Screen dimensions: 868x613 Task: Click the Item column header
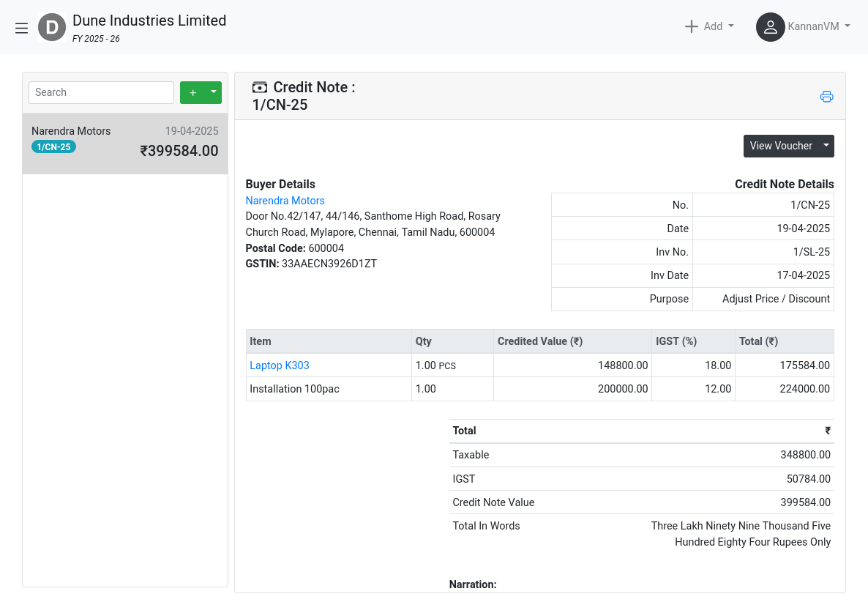tap(329, 341)
